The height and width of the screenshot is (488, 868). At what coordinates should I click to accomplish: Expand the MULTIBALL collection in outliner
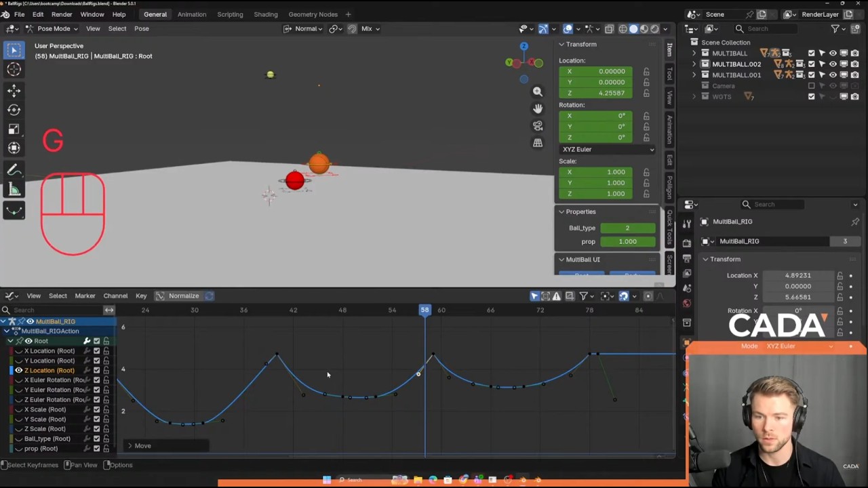(694, 54)
